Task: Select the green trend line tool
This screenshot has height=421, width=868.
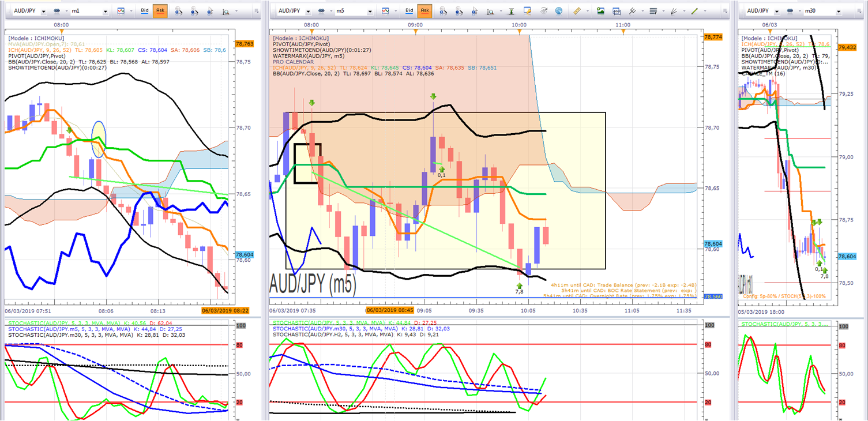Action: (694, 11)
